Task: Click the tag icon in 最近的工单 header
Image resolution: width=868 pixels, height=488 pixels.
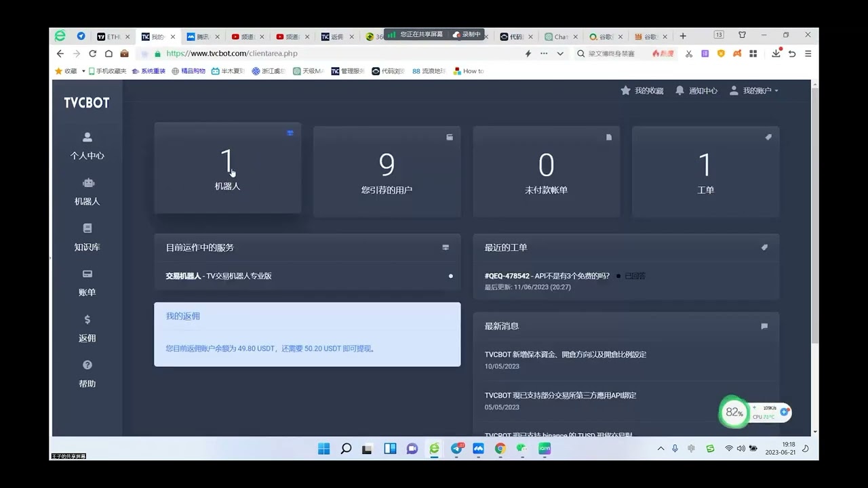Action: point(764,247)
